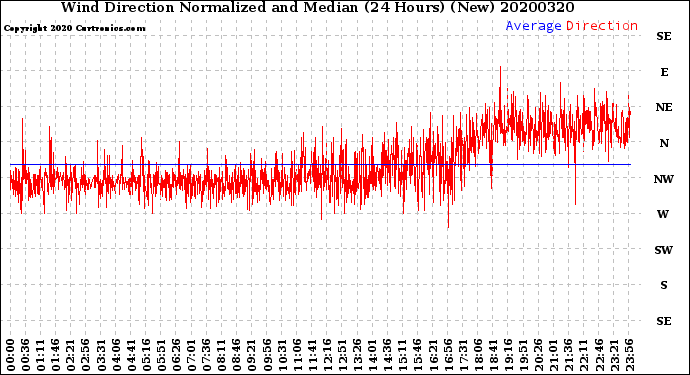The image size is (690, 375).
Task: Click the 16:56 time axis label
Action: pos(448,355)
